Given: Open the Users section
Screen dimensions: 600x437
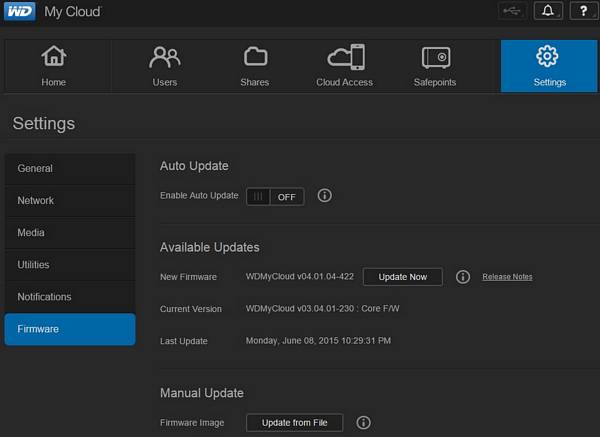Looking at the screenshot, I should click(165, 66).
